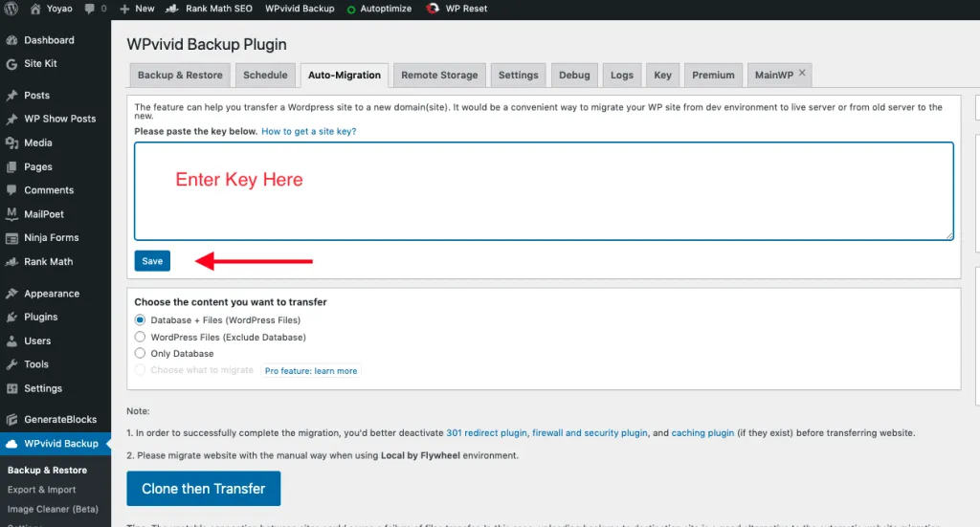The image size is (980, 527).
Task: Click the plus New icon
Action: (124, 9)
